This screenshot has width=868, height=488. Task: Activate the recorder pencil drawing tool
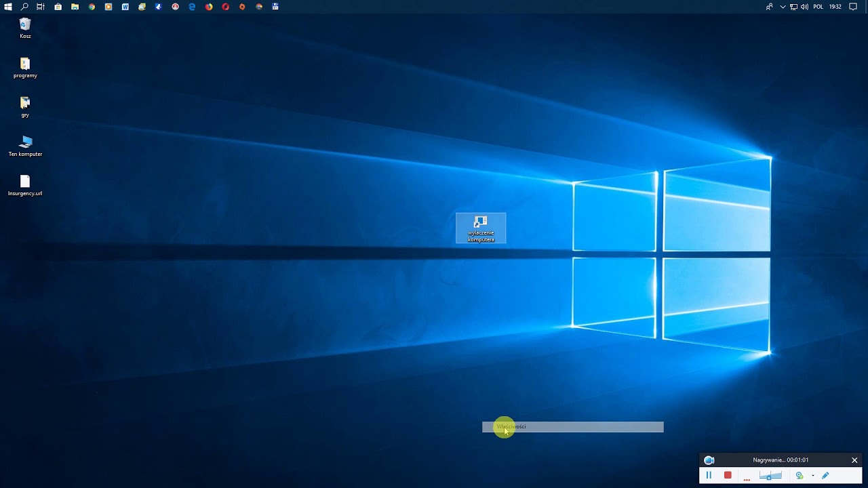coord(825,475)
